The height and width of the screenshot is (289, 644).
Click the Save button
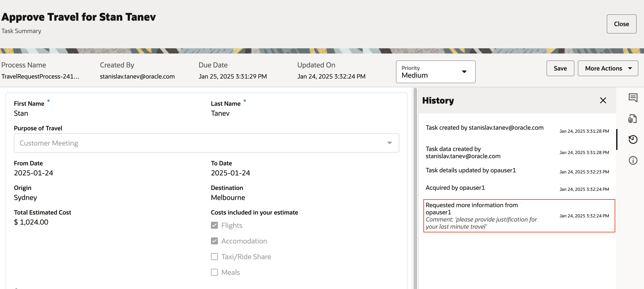point(560,68)
